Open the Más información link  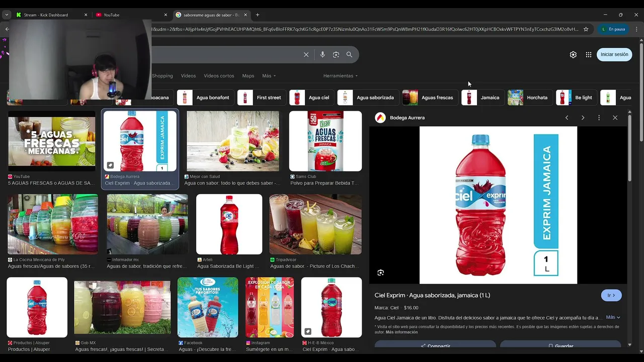401,332
